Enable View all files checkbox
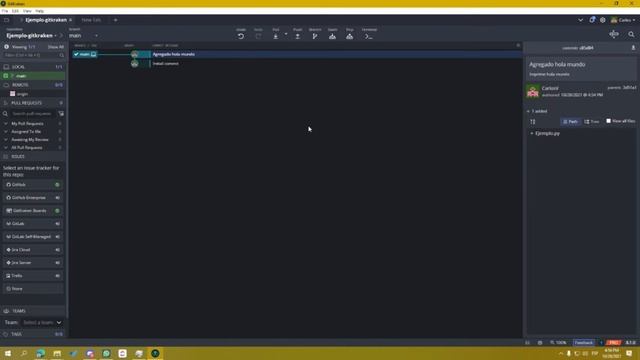Screen dimensions: 640x360 pos(609,121)
